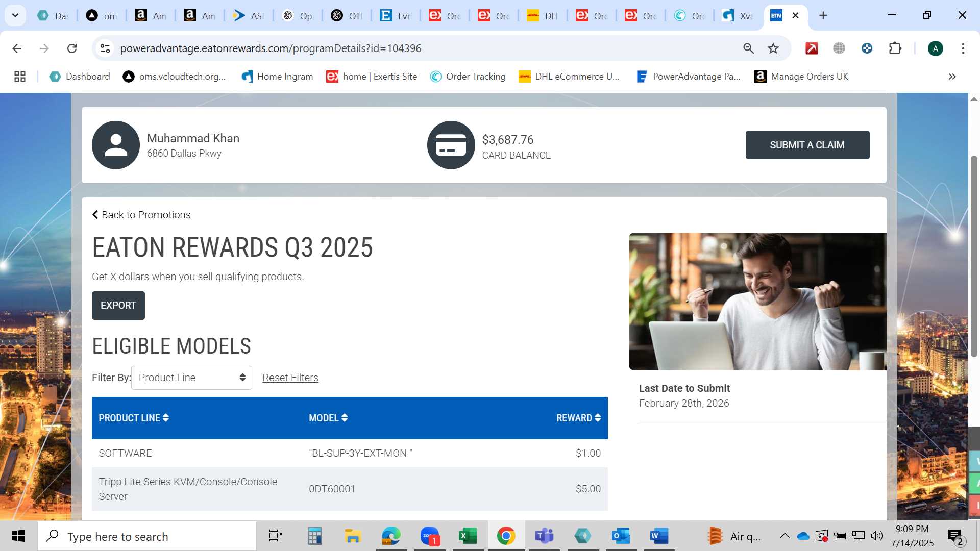This screenshot has height=551, width=980.
Task: Open the PowerAdvantage Pa... bookmark
Action: coord(688,77)
